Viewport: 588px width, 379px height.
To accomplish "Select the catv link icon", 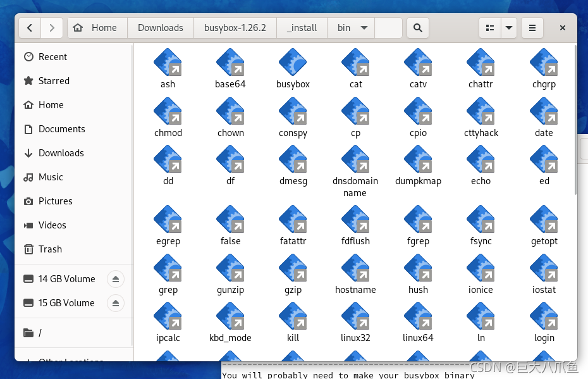I will 418,62.
